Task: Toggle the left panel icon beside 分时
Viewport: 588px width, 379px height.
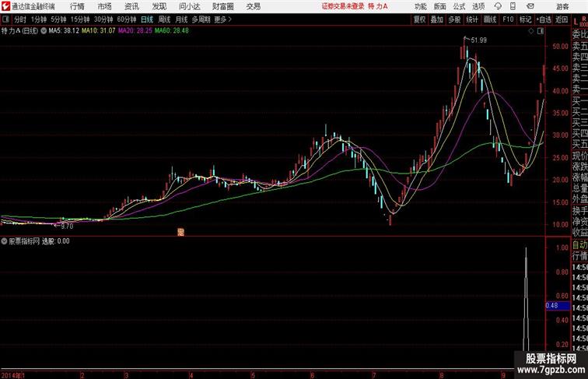Action: click(x=5, y=19)
